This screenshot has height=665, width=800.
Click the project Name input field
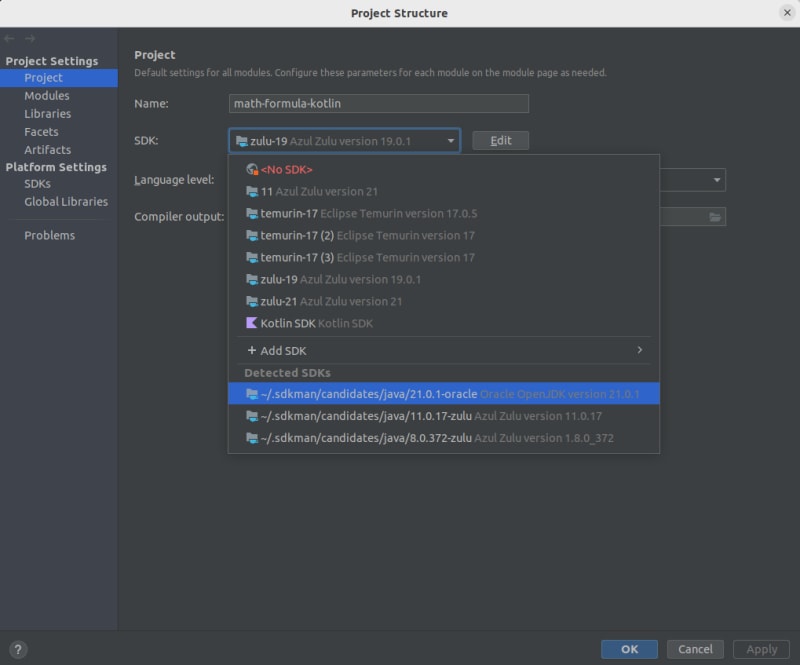coord(379,104)
